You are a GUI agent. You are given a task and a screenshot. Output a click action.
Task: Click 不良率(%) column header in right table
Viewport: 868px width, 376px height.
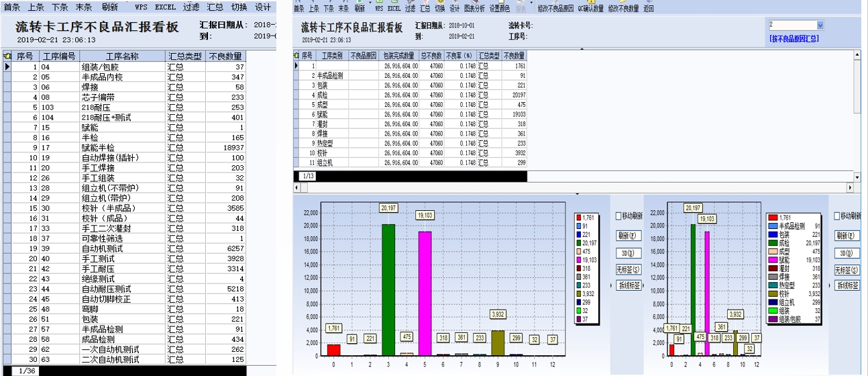coord(459,56)
